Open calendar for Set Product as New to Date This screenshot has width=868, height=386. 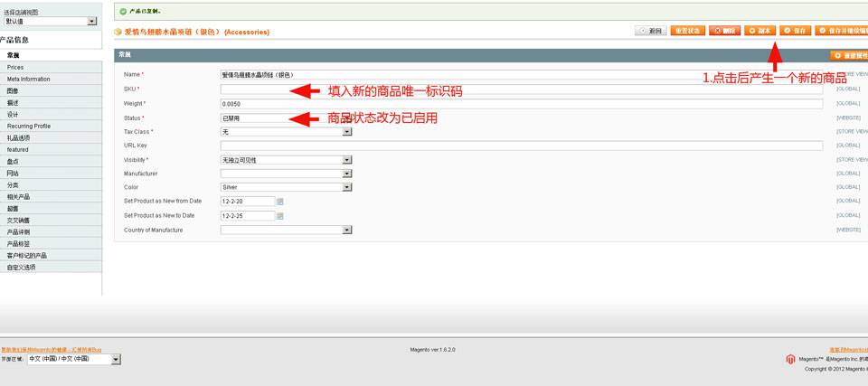pos(280,216)
